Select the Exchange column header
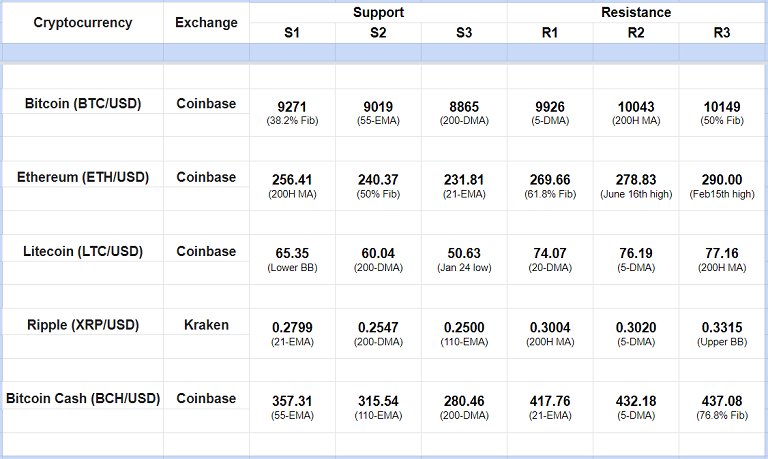The image size is (768, 459). 206,23
